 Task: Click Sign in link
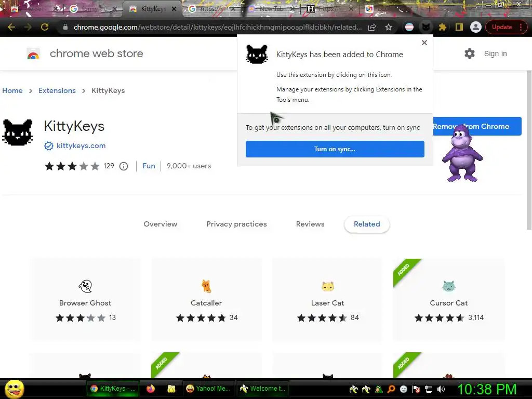coord(495,54)
